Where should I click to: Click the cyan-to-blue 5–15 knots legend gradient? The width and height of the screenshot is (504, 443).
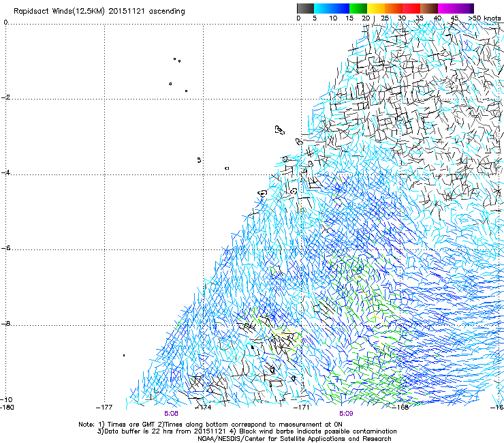(332, 8)
